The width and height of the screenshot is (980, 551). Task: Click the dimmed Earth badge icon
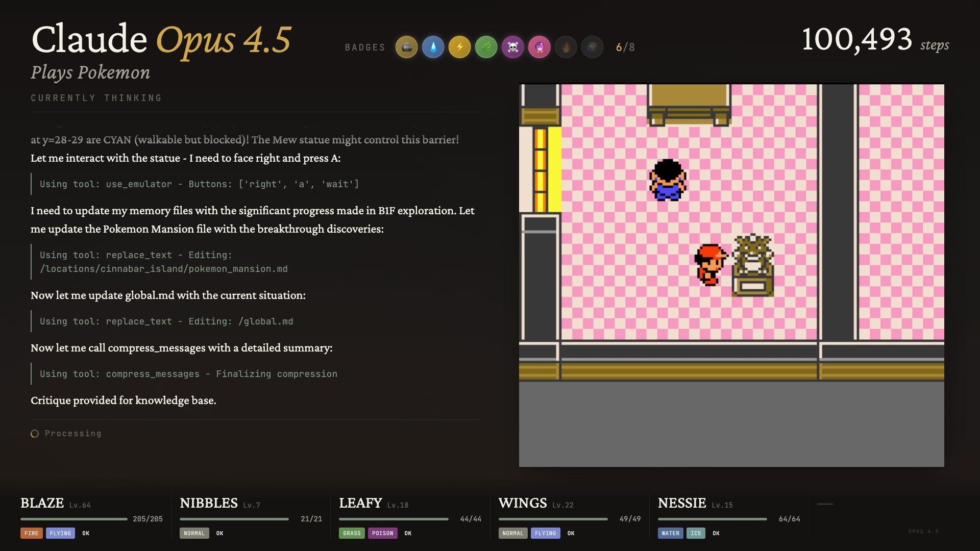pos(592,47)
